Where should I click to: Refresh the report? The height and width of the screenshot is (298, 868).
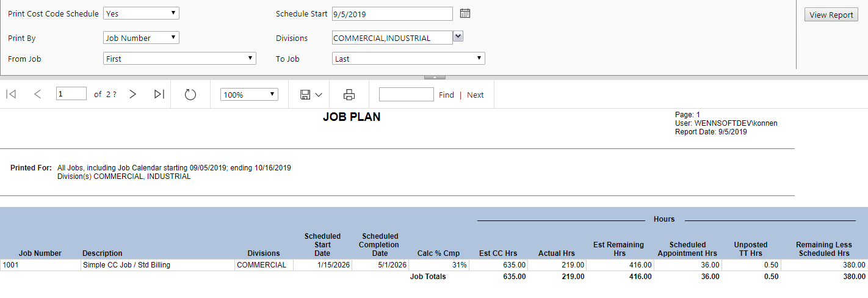(x=190, y=95)
